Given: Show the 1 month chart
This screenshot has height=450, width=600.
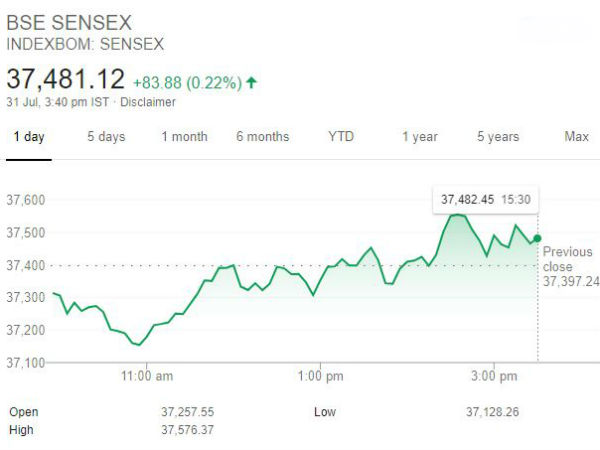Looking at the screenshot, I should tap(185, 136).
